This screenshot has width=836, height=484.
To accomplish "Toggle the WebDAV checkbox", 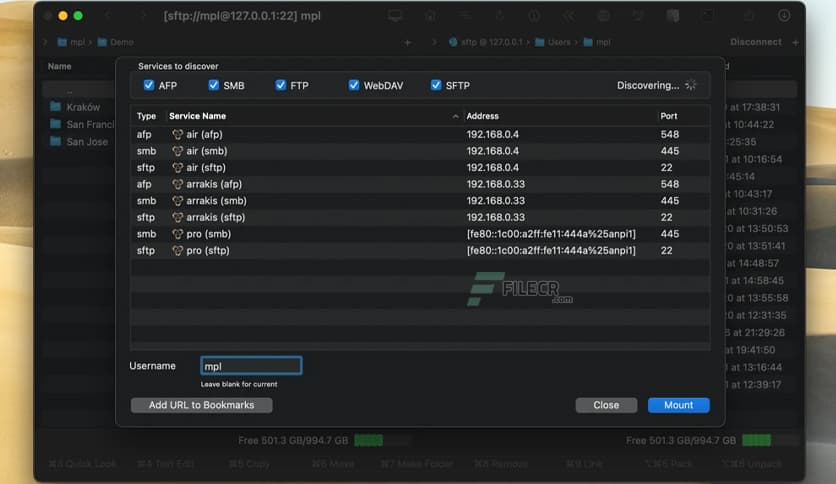I will click(x=354, y=86).
